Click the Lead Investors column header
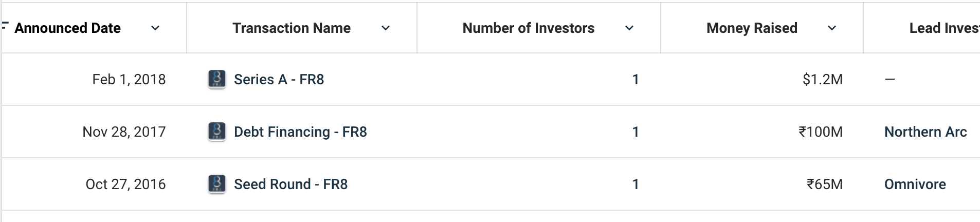Image resolution: width=980 pixels, height=222 pixels. (943, 28)
